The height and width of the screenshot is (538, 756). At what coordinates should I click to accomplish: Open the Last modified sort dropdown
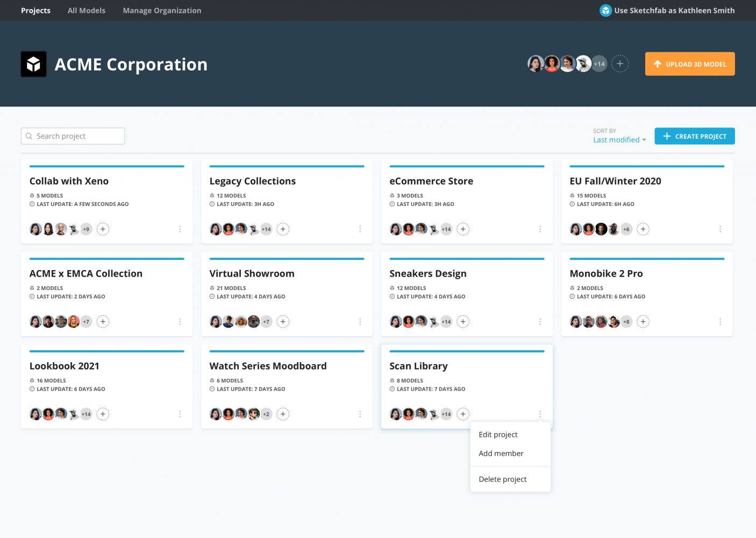coord(618,139)
